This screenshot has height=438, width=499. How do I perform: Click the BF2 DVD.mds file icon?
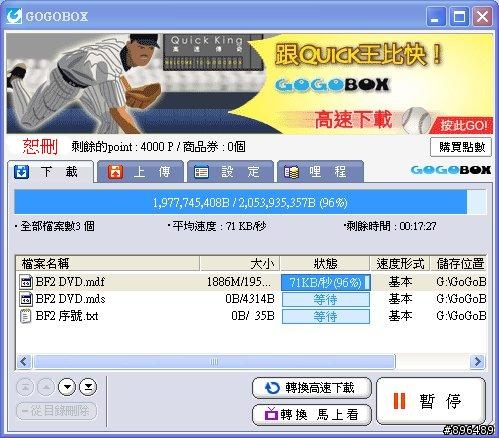pyautogui.click(x=26, y=299)
